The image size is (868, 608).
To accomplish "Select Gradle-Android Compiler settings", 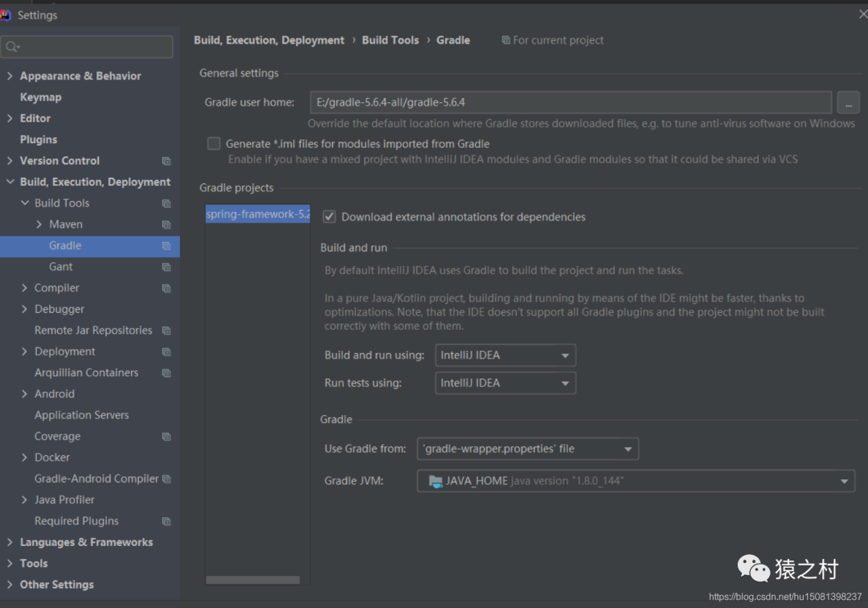I will pos(96,479).
